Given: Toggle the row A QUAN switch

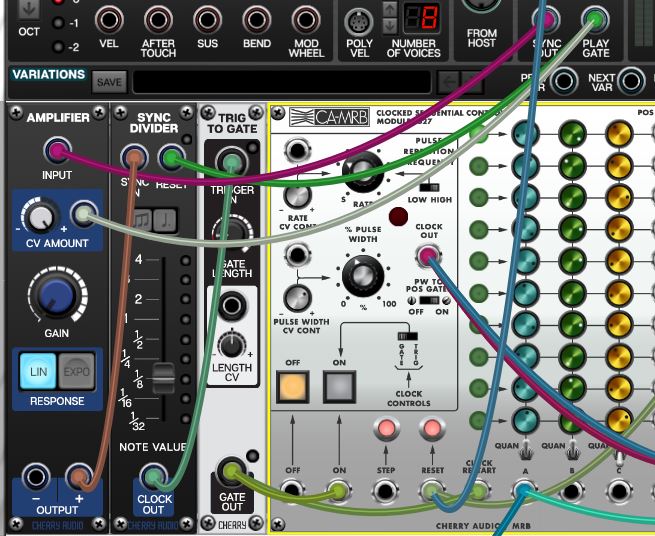Looking at the screenshot, I should (526, 450).
